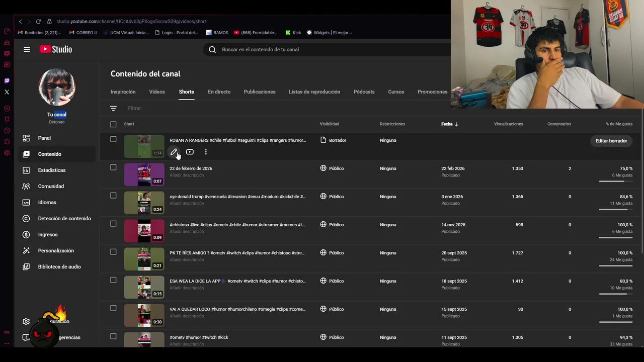Screen dimensions: 644x362
Task: Open the RAMOS bookmark
Action: [217, 33]
